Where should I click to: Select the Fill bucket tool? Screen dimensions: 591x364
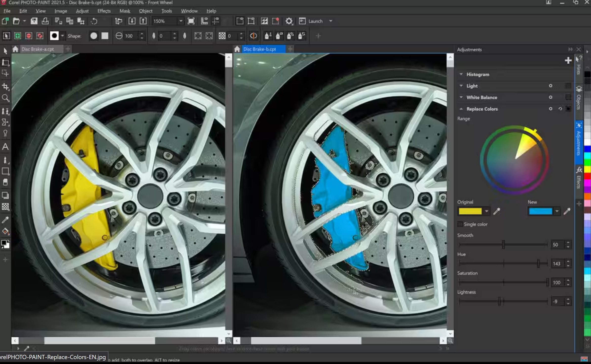(x=5, y=231)
